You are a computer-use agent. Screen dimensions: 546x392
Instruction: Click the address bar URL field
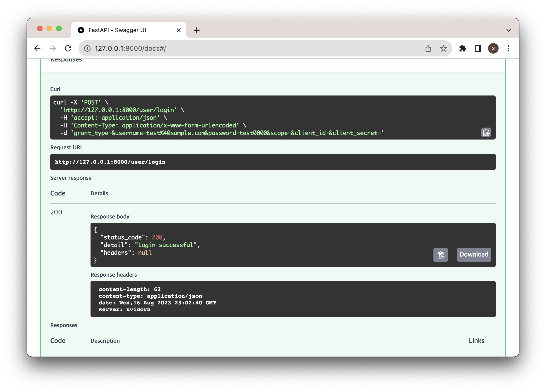[x=241, y=48]
